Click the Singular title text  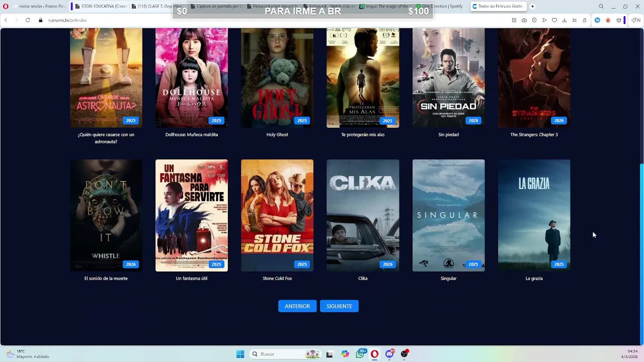448,279
